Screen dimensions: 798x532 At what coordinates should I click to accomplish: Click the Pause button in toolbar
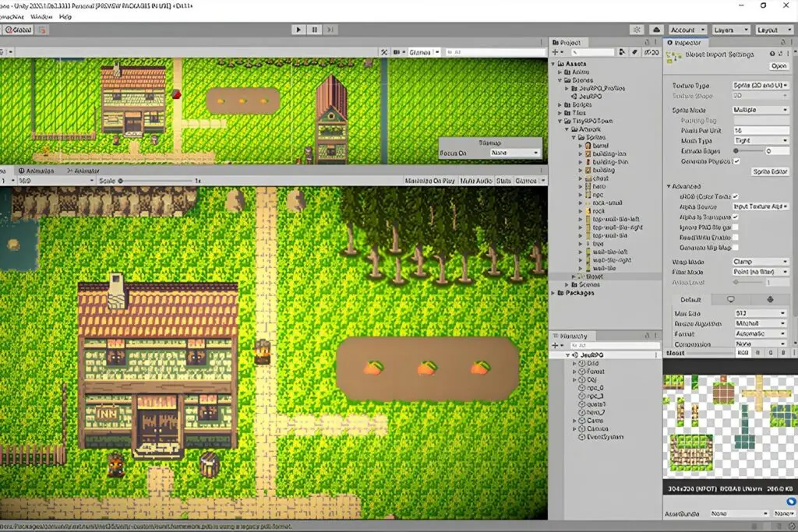315,30
